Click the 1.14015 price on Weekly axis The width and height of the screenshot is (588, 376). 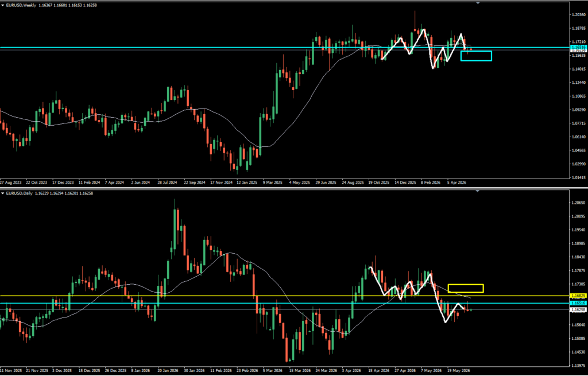(x=579, y=69)
